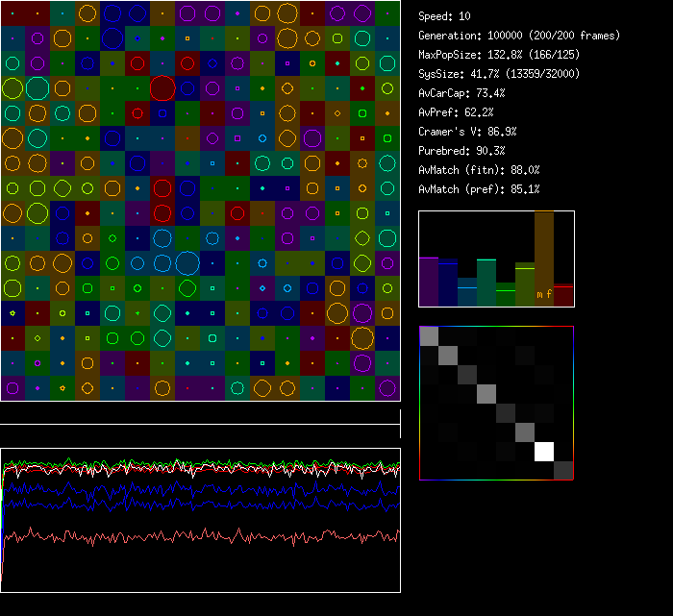Select the top-left gray cell of the matrix

pyautogui.click(x=429, y=335)
